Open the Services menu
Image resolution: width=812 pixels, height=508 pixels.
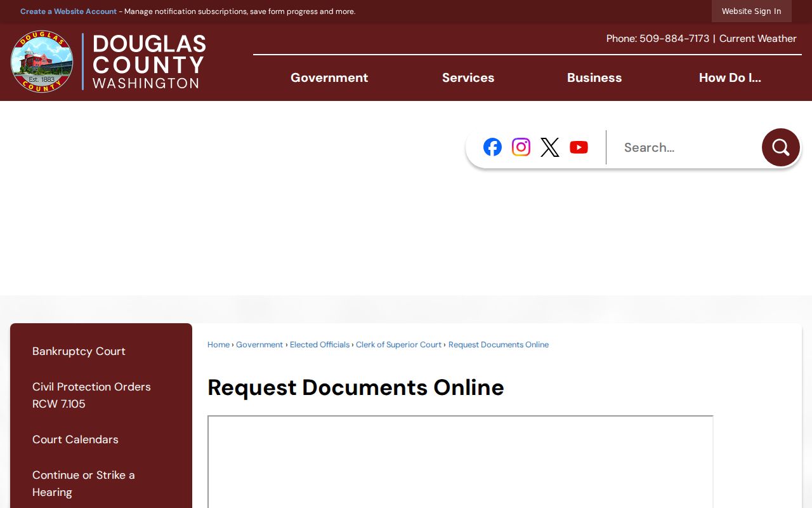point(468,77)
